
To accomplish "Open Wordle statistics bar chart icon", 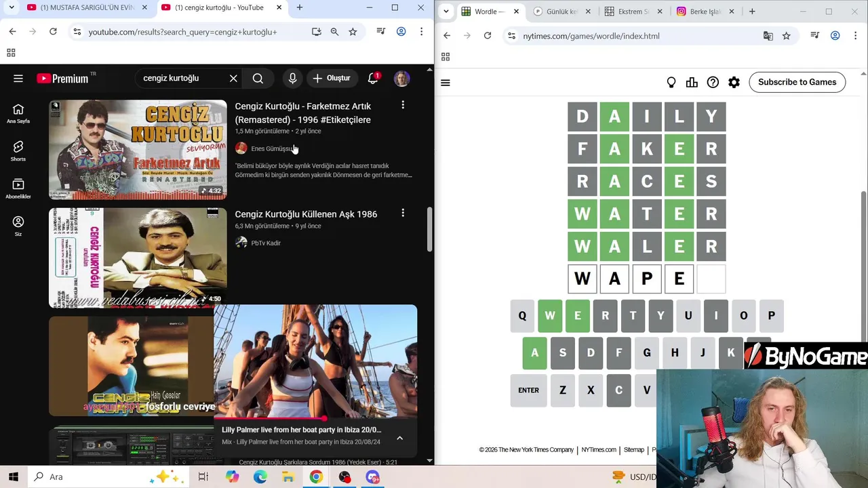I will click(692, 83).
